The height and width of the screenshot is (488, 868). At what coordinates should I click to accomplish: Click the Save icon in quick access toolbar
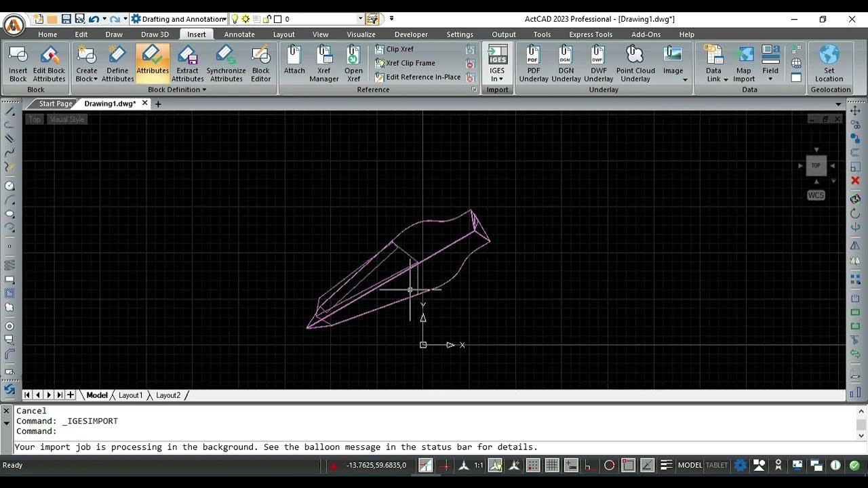66,19
